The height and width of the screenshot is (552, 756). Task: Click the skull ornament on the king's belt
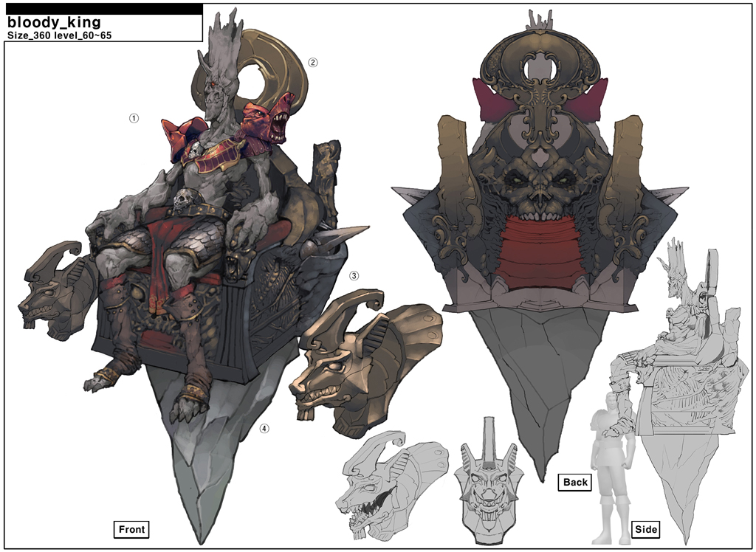pyautogui.click(x=182, y=199)
